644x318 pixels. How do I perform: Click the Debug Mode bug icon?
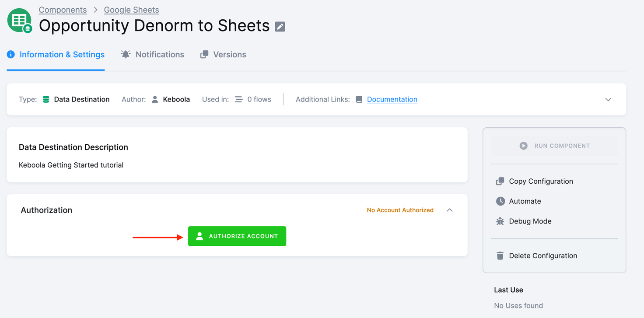pos(500,221)
